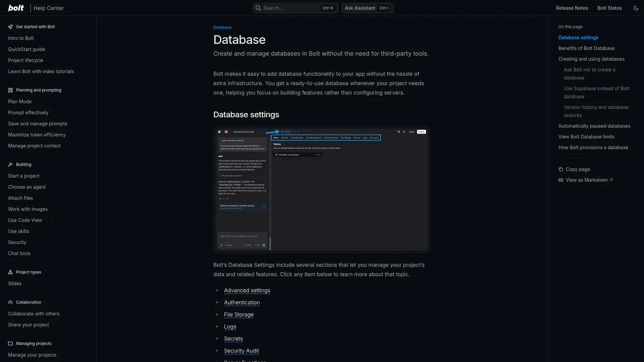Image resolution: width=644 pixels, height=362 pixels.
Task: Enlarge the Database settings screenshot
Action: click(x=322, y=190)
